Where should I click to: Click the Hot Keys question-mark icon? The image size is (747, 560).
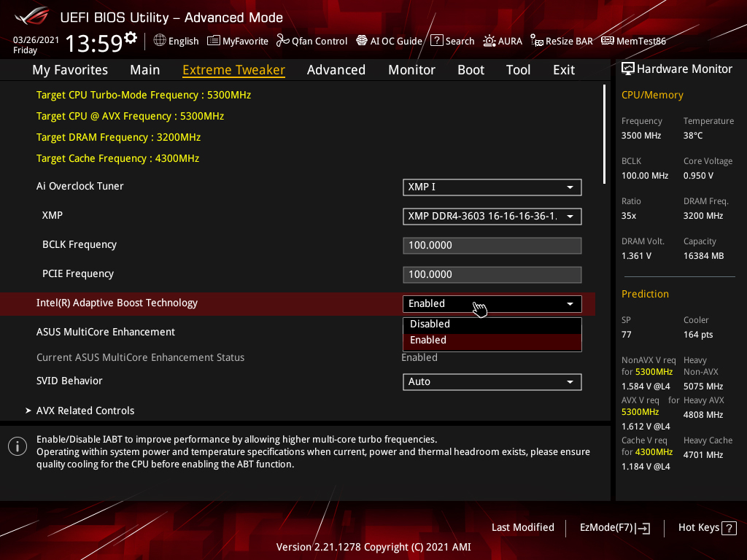729,528
